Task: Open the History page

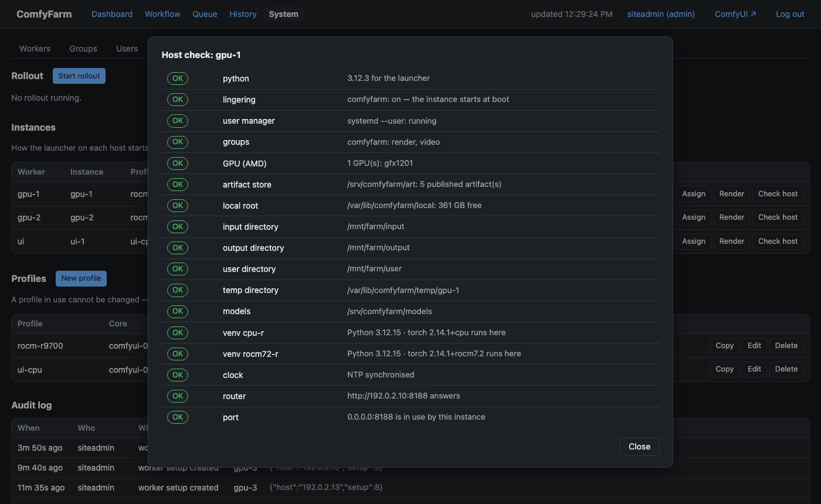Action: point(243,14)
